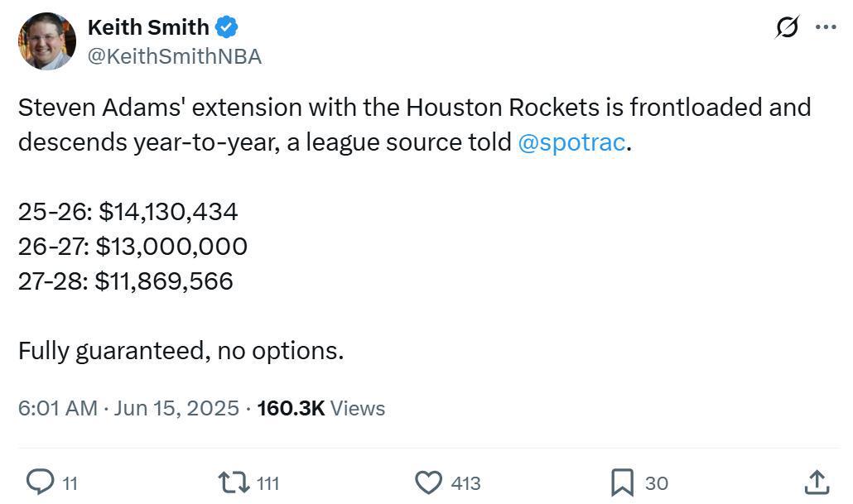Image resolution: width=853 pixels, height=504 pixels.
Task: Click the Keith Smith display name
Action: 147,27
